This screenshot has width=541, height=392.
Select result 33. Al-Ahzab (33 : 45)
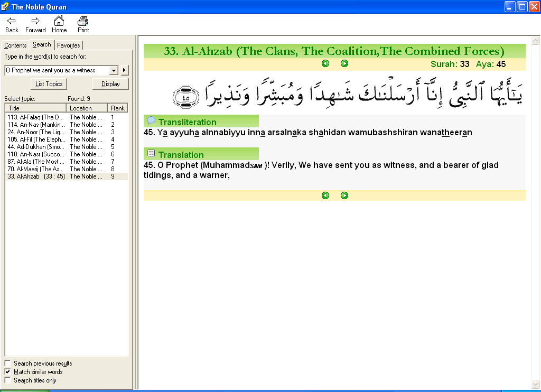tap(67, 176)
